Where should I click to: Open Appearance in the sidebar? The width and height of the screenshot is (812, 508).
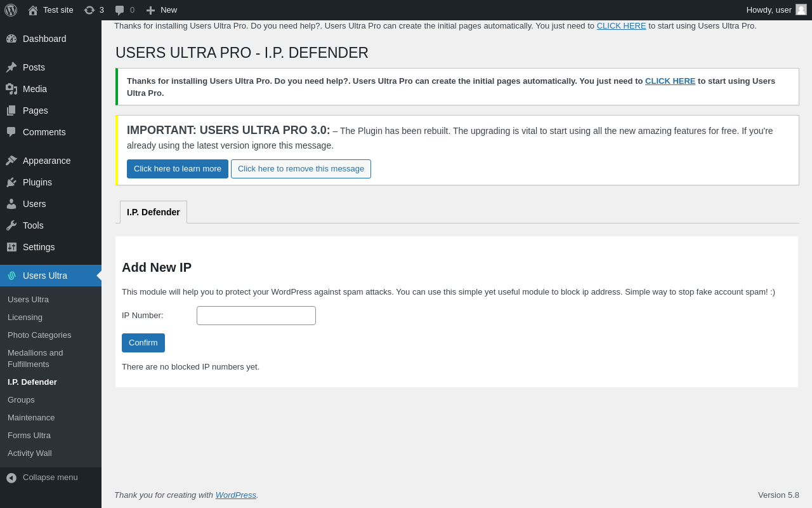[x=51, y=161]
